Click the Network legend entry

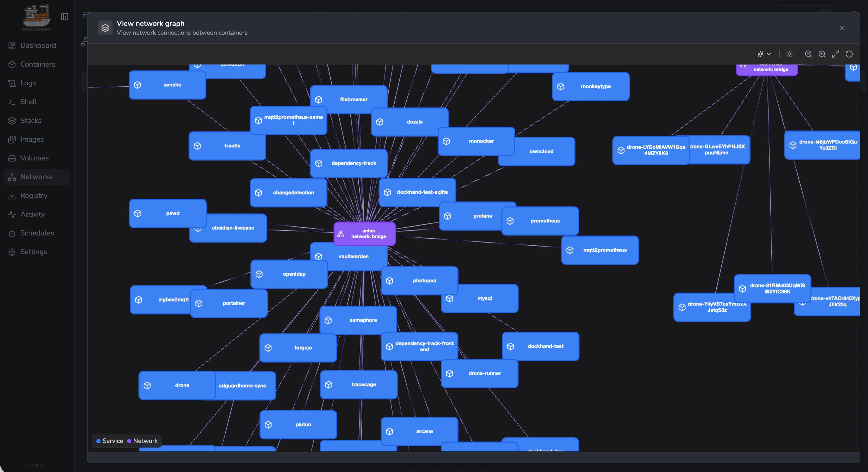pos(142,441)
